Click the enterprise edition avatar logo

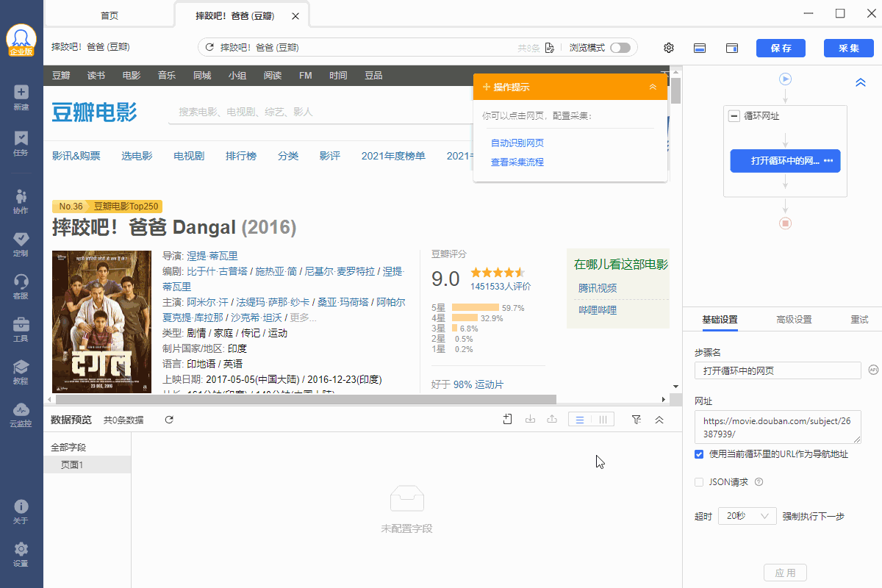click(21, 40)
